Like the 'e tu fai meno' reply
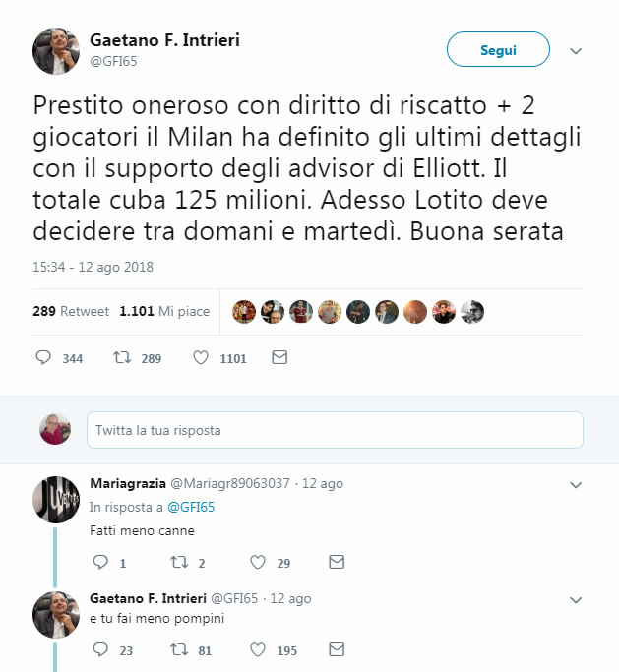This screenshot has height=672, width=619. coord(258,649)
